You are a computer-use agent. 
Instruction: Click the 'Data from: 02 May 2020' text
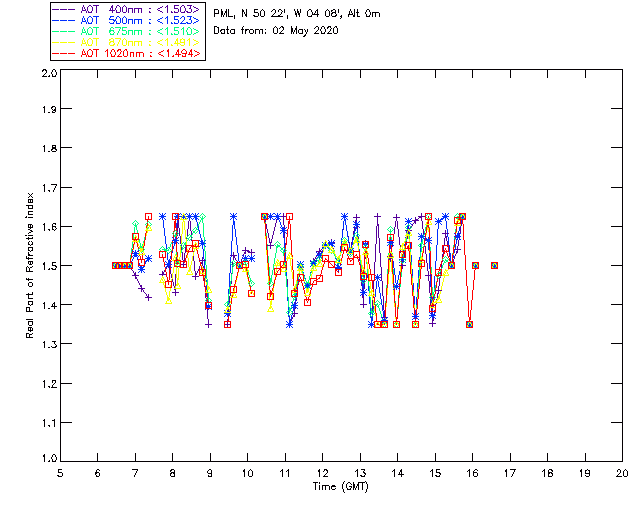click(x=276, y=31)
